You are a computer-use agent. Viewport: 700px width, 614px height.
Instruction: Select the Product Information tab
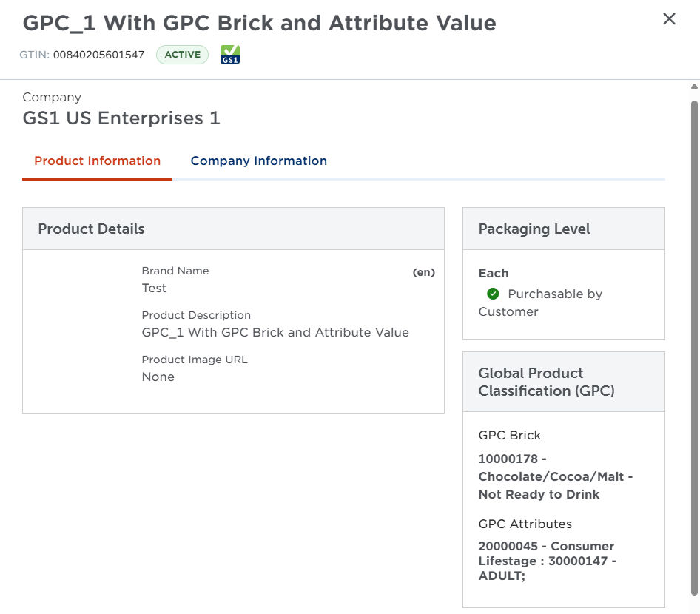pos(97,161)
